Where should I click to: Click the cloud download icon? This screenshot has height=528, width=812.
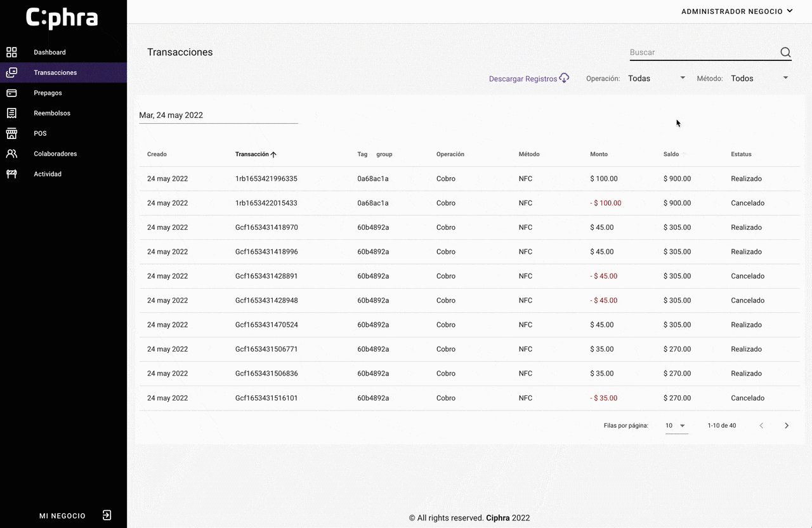564,78
